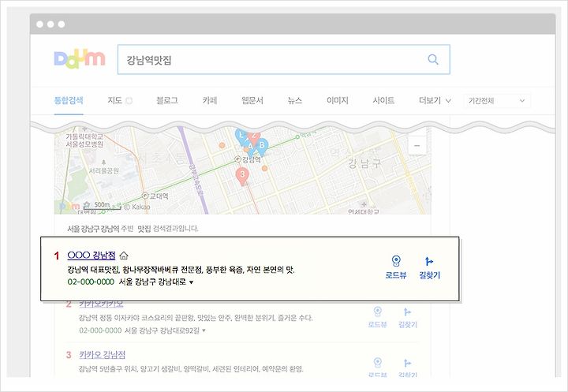
Task: Click the 이자카야 description of second result
Action: [196, 318]
